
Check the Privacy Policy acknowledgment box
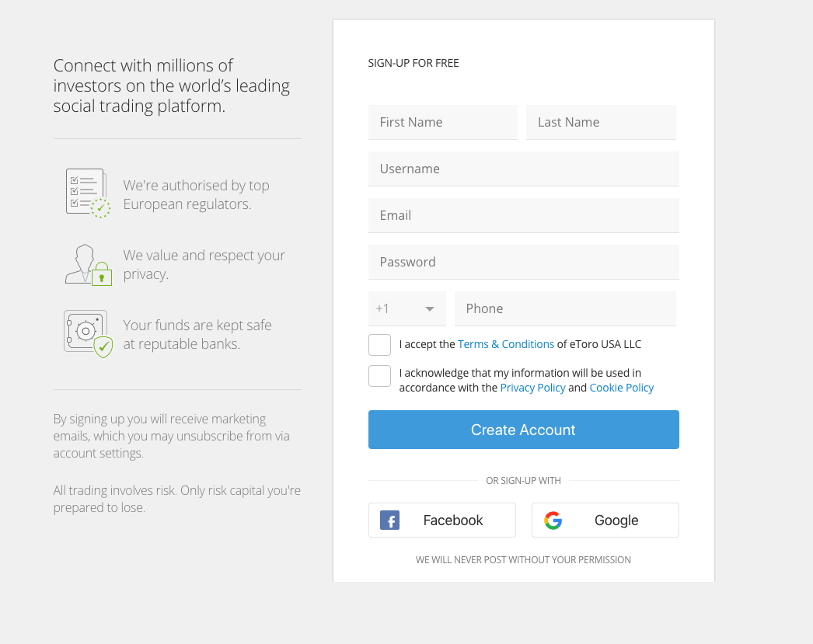tap(379, 375)
